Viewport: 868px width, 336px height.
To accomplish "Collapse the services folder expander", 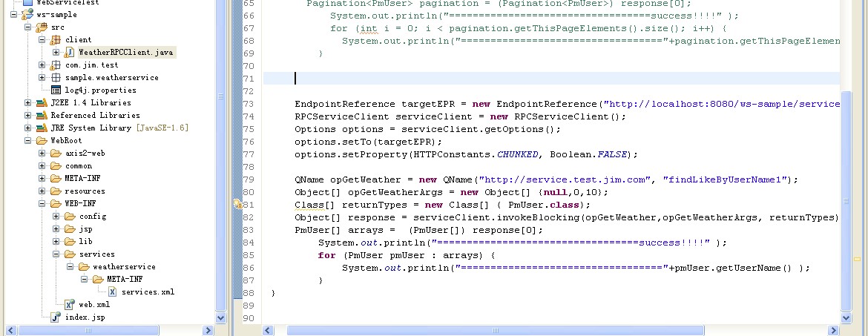I will 56,254.
